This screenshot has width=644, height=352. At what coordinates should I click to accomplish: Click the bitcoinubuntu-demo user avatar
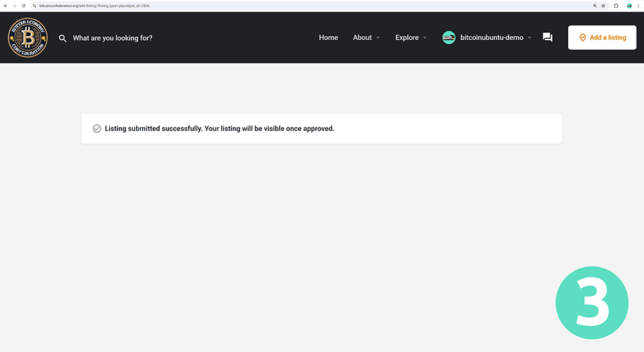click(449, 38)
